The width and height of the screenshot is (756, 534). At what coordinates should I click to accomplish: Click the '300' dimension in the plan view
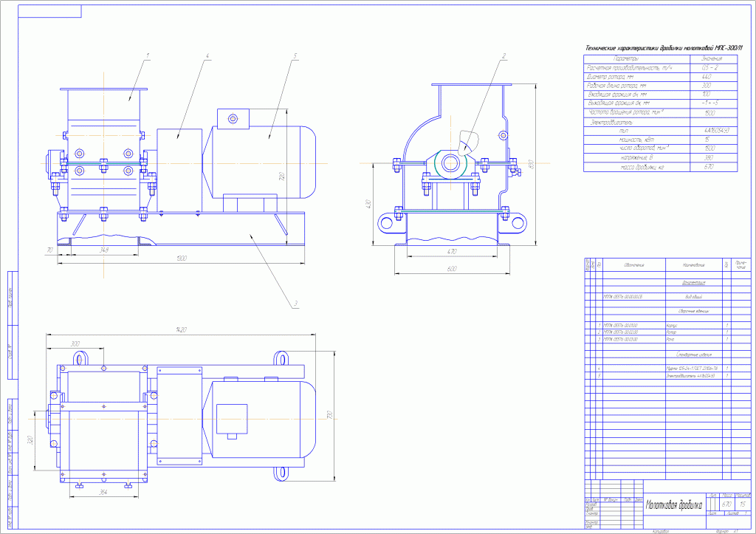75,344
